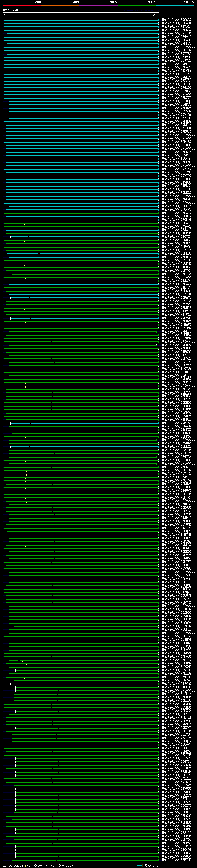Click the last hit UniRef100_B3E7M9
Viewport: 197px width, 868px height.
pos(177,860)
